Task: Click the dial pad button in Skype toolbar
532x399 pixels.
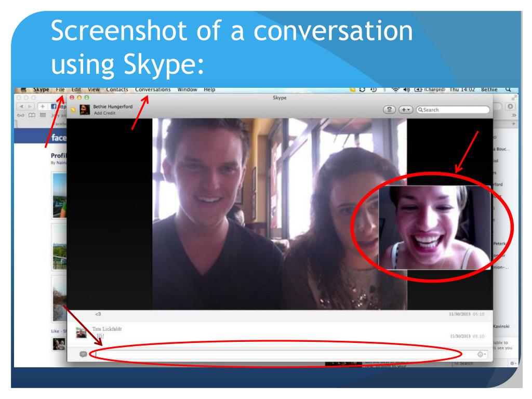Action: (389, 110)
